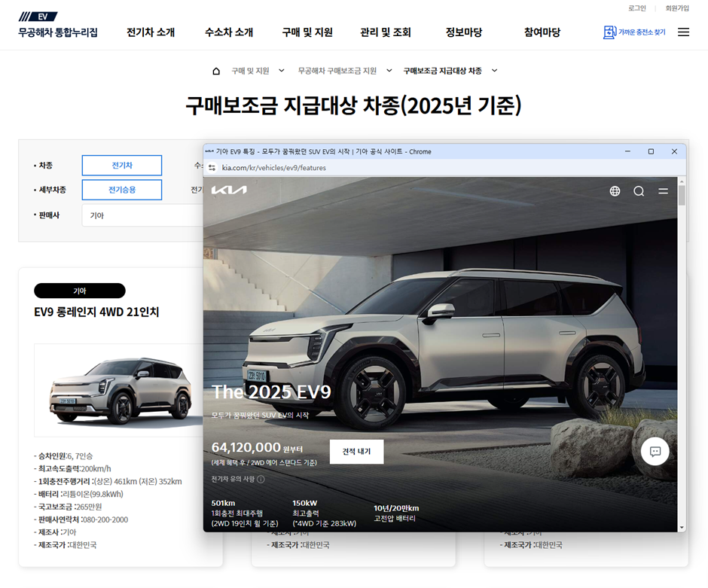Go to home via breadcrumb house icon
This screenshot has height=588, width=708.
tap(216, 71)
